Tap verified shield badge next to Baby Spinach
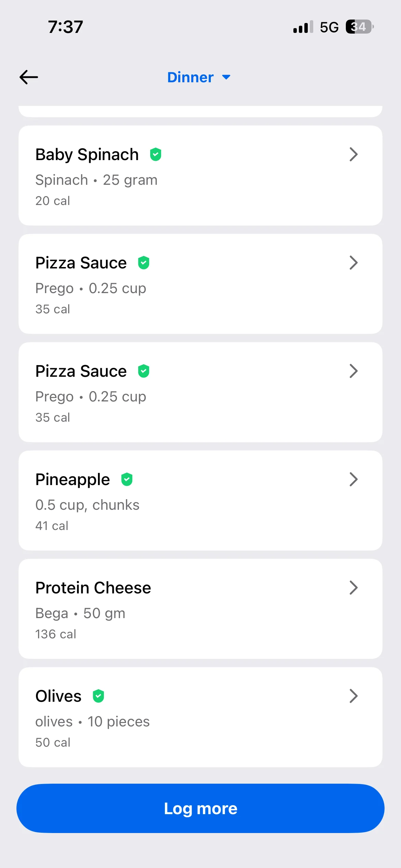 pyautogui.click(x=156, y=155)
